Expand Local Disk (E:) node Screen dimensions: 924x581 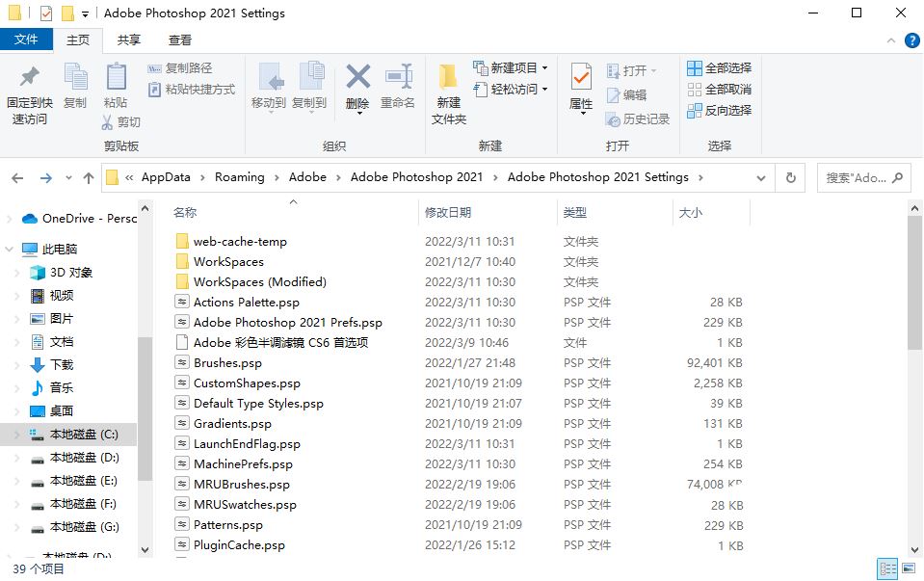pyautogui.click(x=17, y=481)
